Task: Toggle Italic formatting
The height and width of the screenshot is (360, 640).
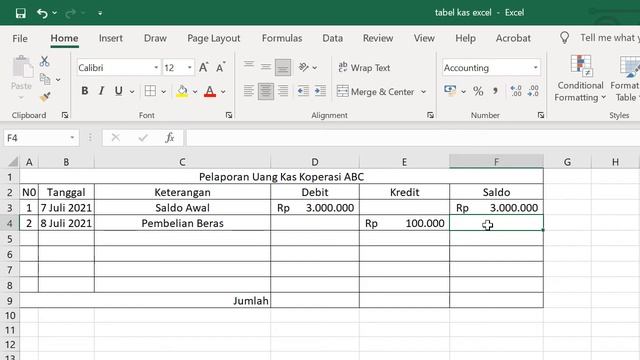Action: point(101,91)
